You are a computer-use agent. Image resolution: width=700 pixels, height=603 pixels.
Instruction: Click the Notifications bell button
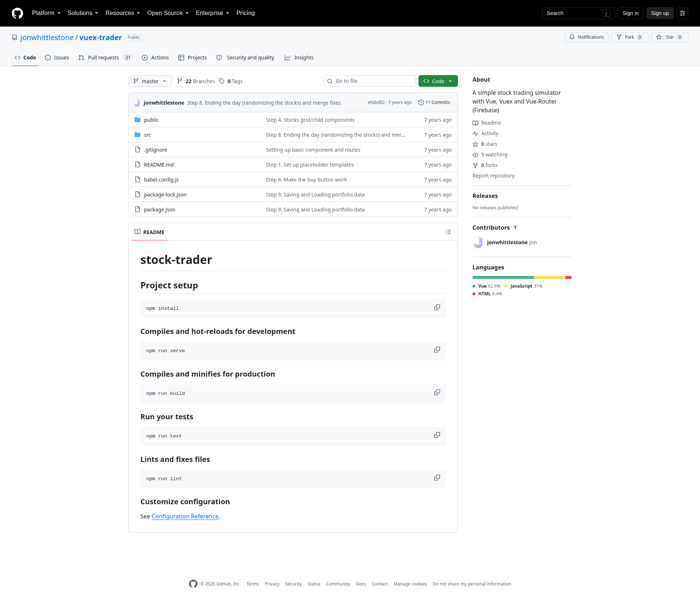click(x=586, y=37)
